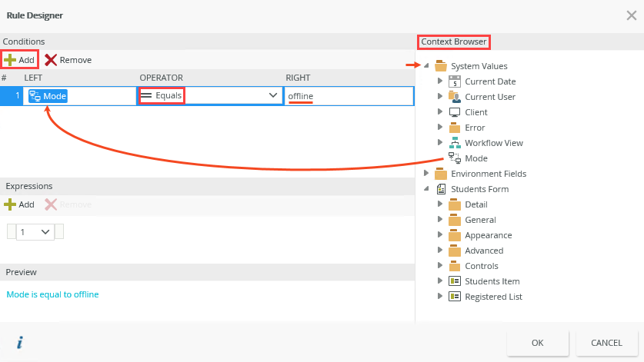The image size is (644, 362).
Task: Expand the Environment Fields node
Action: click(426, 174)
